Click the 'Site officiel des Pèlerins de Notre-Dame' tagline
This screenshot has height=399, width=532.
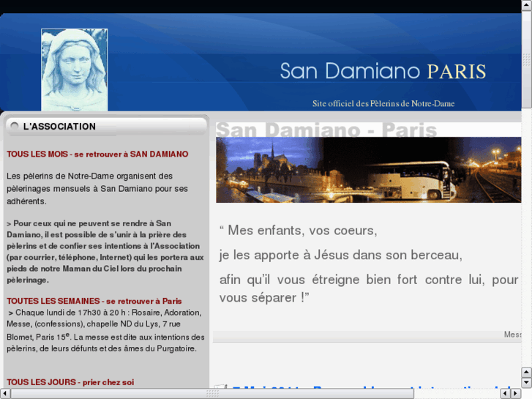point(383,103)
